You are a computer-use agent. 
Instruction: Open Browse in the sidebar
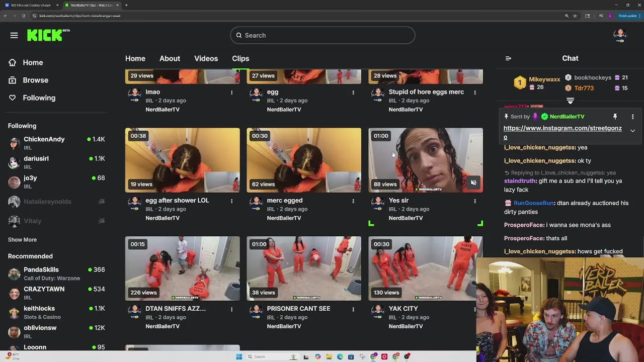[35, 80]
